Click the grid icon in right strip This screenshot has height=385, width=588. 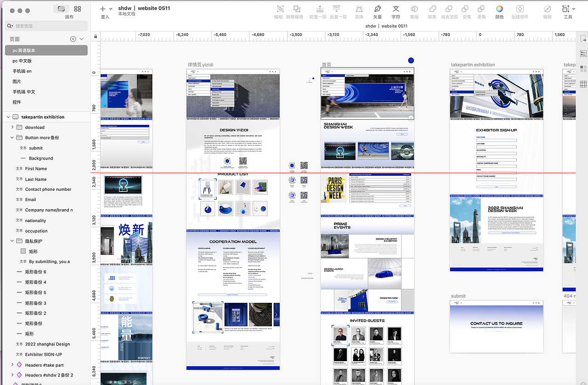pos(583,84)
